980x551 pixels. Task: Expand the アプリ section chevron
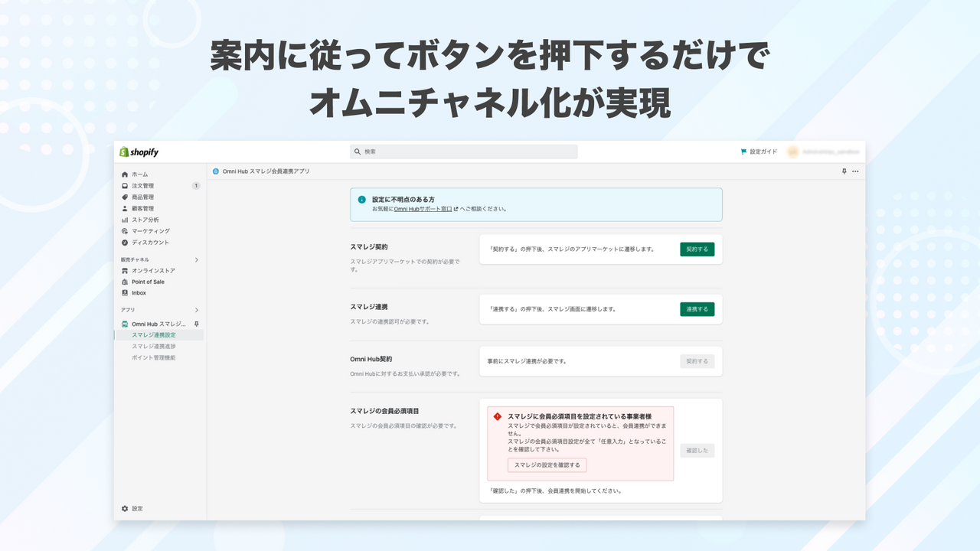pyautogui.click(x=198, y=309)
